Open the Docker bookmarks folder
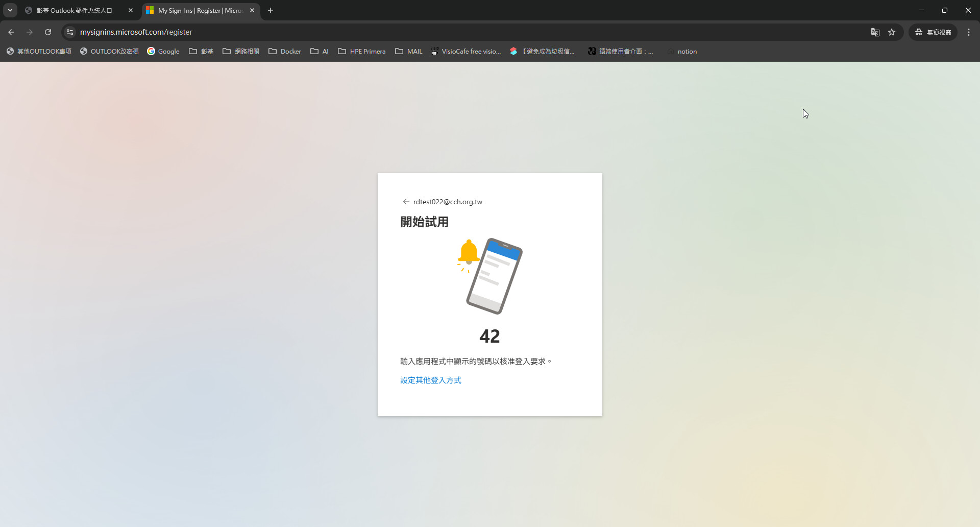The height and width of the screenshot is (527, 980). (285, 52)
